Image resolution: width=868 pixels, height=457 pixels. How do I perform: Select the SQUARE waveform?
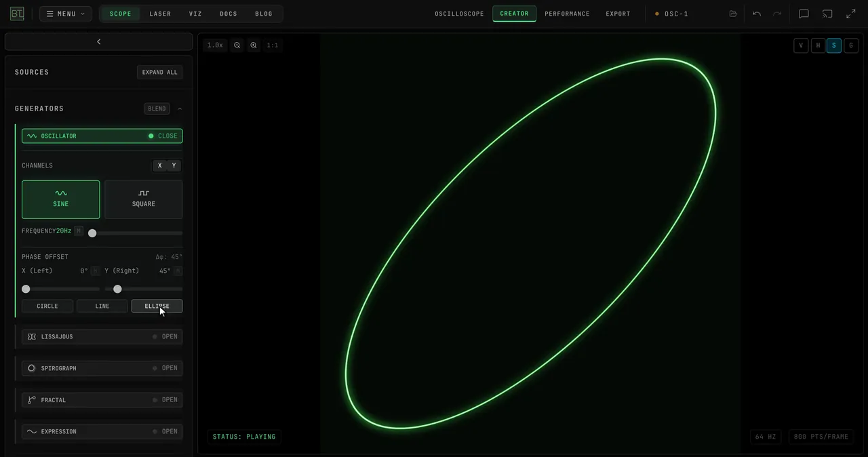coord(144,199)
